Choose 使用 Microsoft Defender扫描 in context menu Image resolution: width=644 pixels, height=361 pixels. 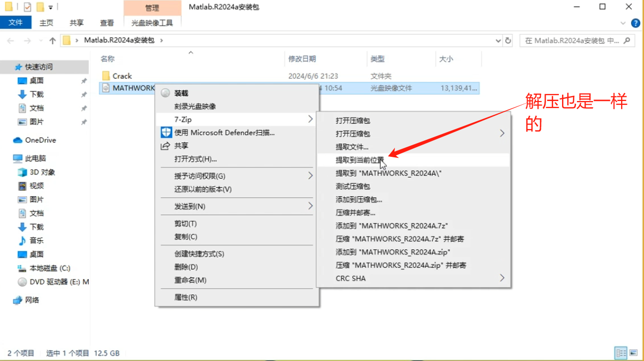237,132
